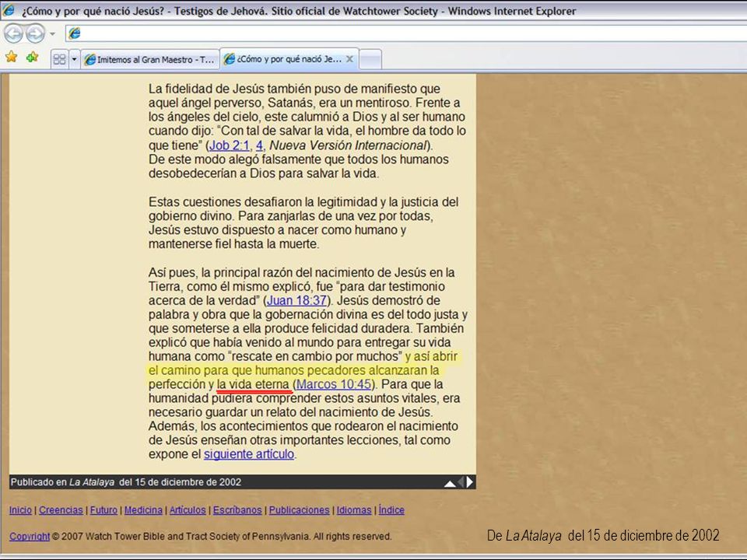Click the up triangle in the article footer bar
The width and height of the screenshot is (747, 560).
[x=450, y=483]
